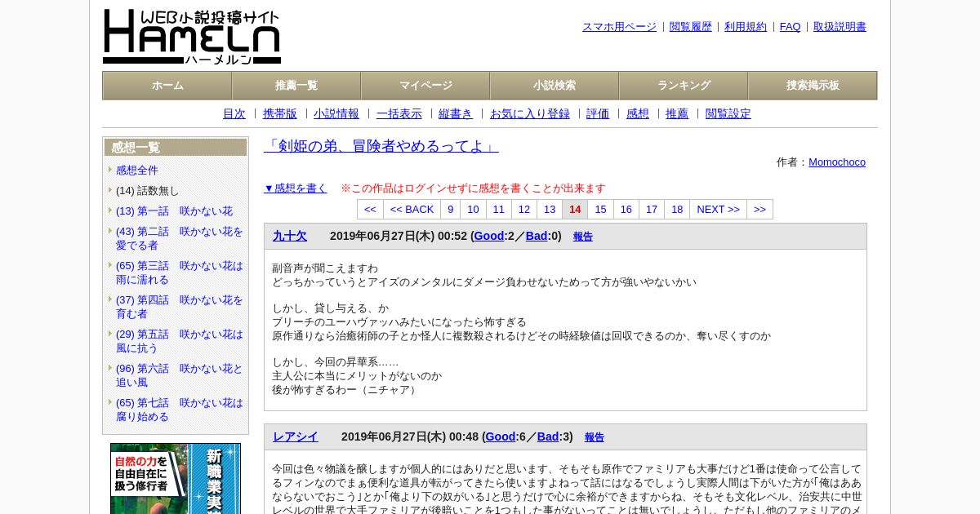The height and width of the screenshot is (514, 980).
Task: Open 携帯版 sub-menu link
Action: click(x=280, y=113)
